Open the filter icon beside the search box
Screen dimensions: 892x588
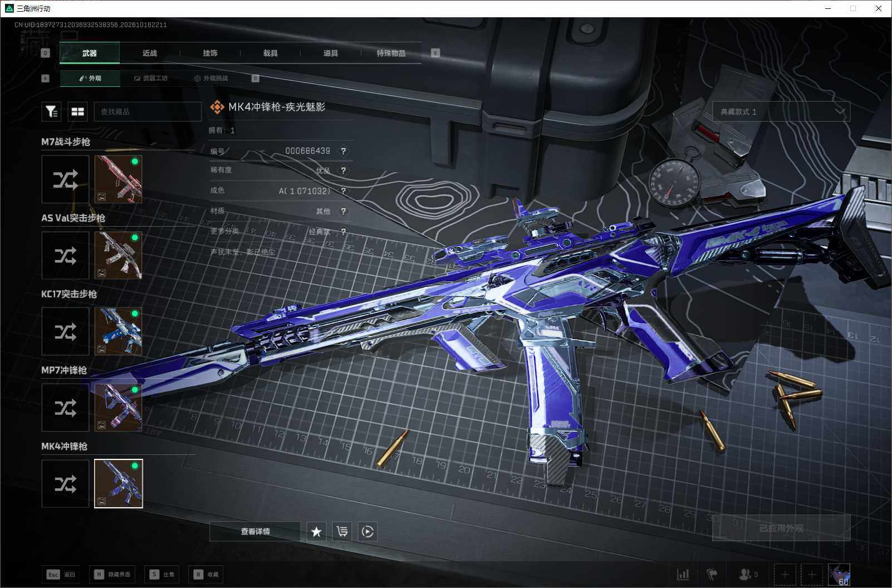51,112
